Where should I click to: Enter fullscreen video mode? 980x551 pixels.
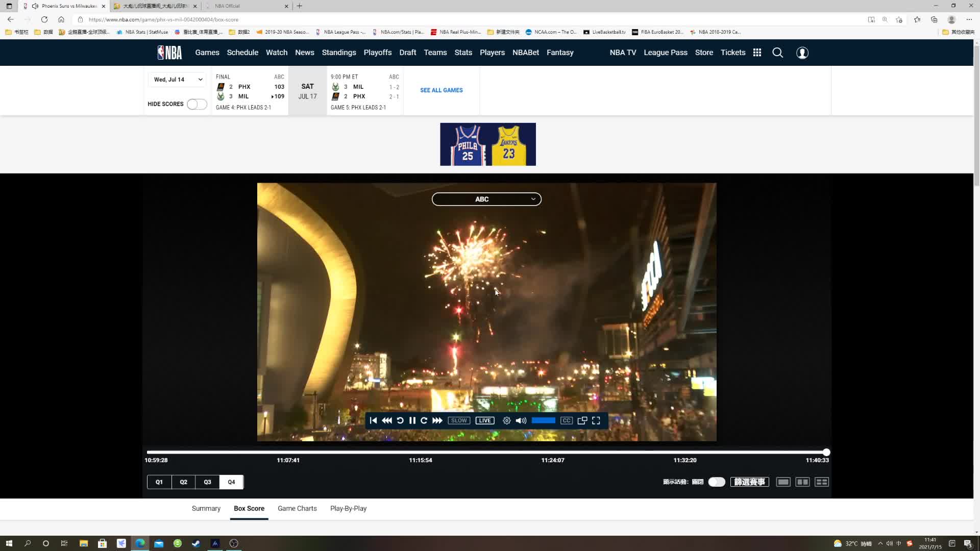click(596, 420)
